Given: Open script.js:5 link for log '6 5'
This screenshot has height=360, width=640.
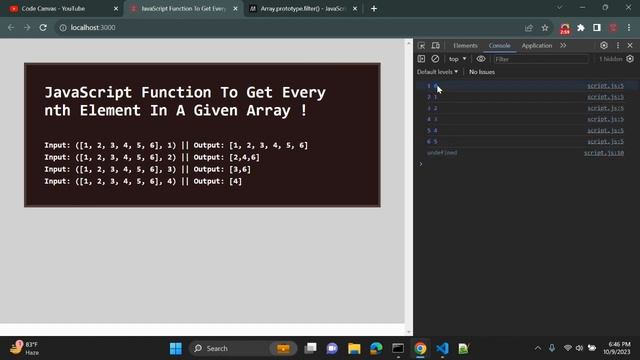Looking at the screenshot, I should pos(605,142).
